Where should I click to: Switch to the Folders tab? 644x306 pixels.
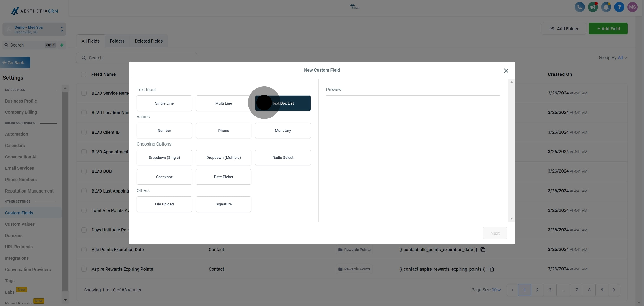[x=117, y=41]
